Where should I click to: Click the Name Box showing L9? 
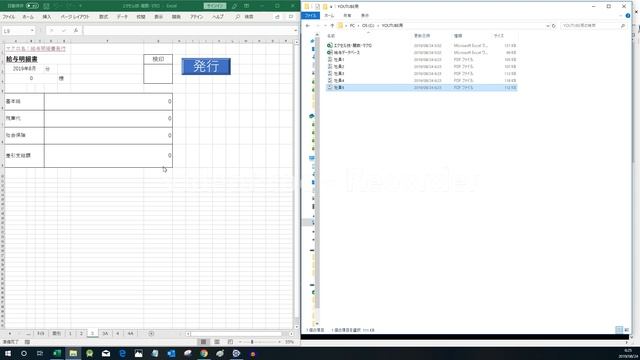coord(16,31)
